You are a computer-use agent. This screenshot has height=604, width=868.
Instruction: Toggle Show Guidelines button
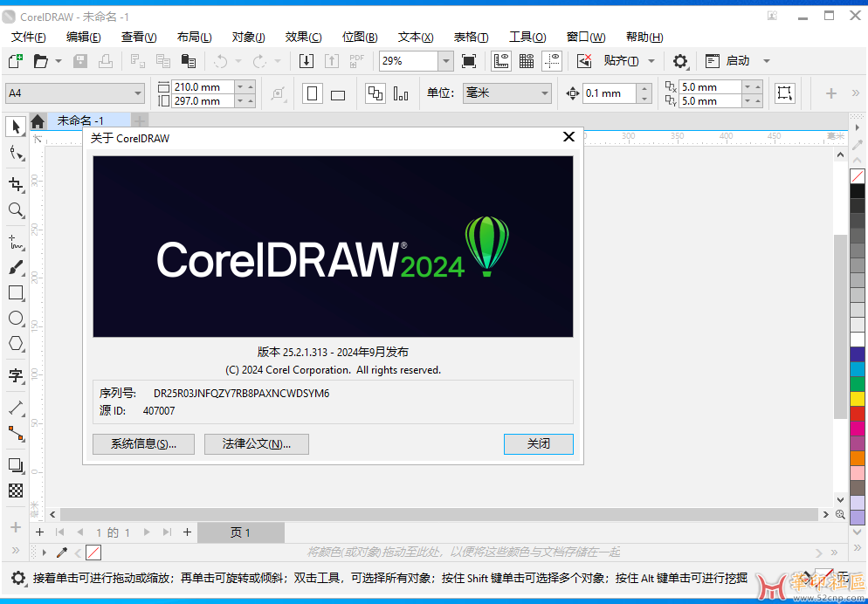tap(552, 61)
